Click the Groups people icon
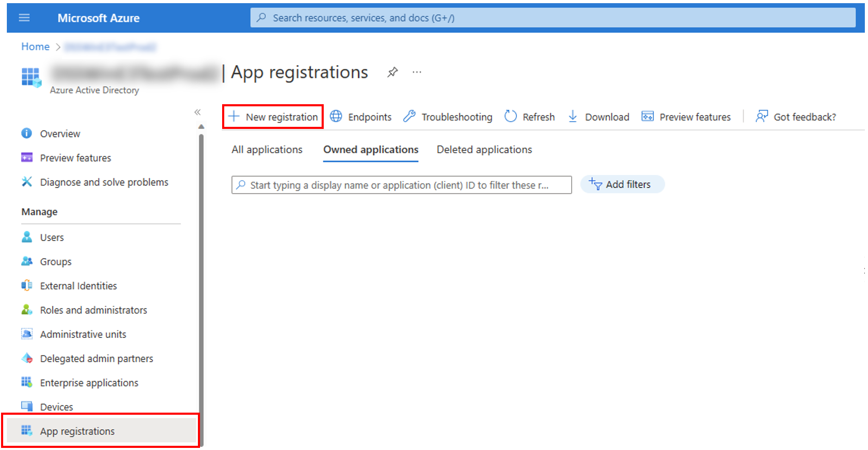Image resolution: width=868 pixels, height=450 pixels. pos(26,261)
